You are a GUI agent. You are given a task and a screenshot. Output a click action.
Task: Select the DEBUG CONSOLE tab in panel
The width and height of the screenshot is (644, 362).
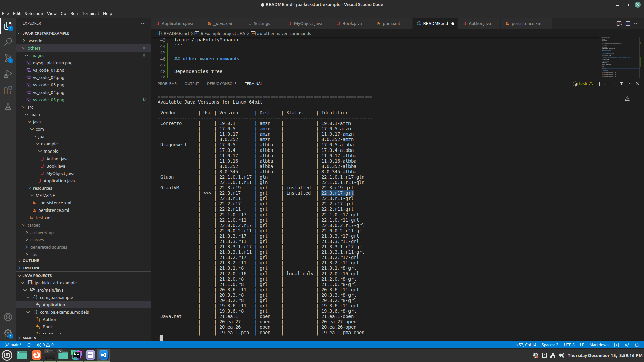click(221, 83)
